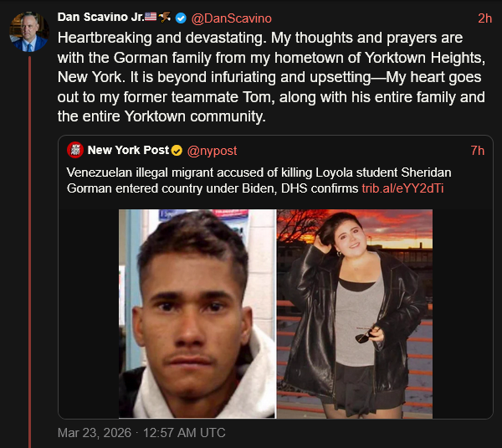
Task: Click the vertical thread line below the avatar
Action: tap(28, 251)
